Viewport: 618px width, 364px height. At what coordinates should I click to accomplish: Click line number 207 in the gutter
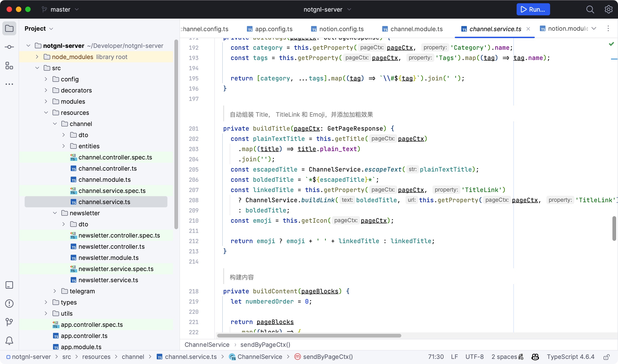click(194, 190)
